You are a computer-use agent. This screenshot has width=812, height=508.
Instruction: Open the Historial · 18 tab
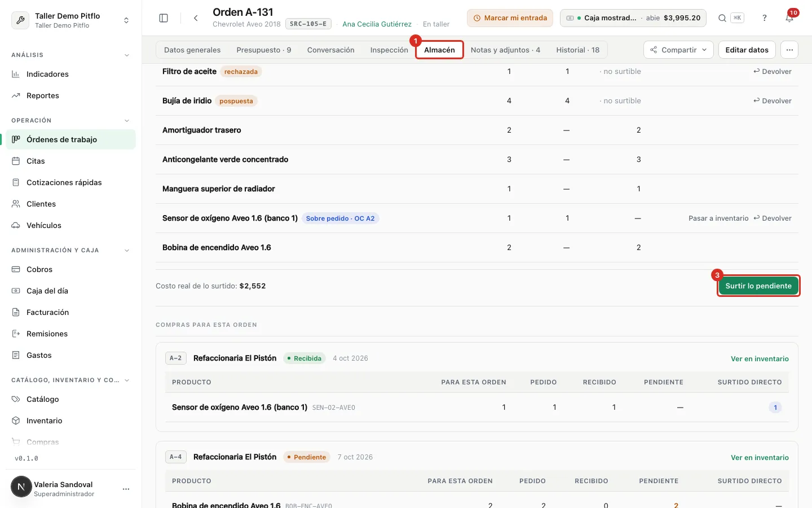coord(578,50)
